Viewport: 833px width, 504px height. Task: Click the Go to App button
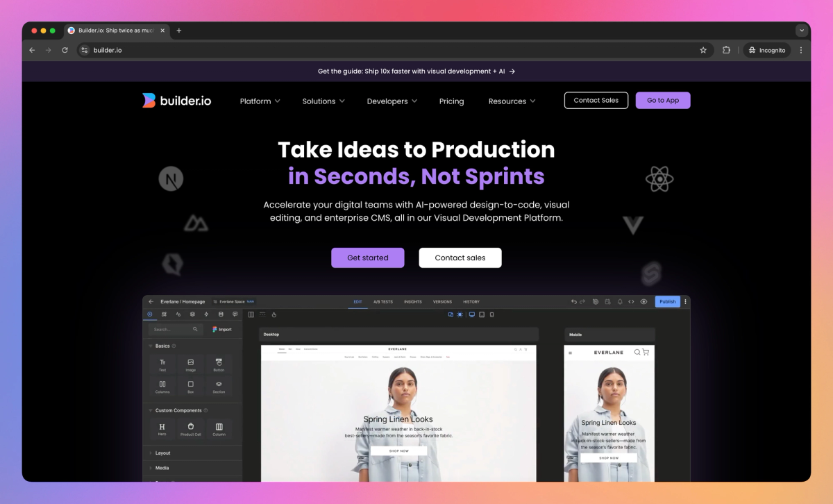coord(663,100)
